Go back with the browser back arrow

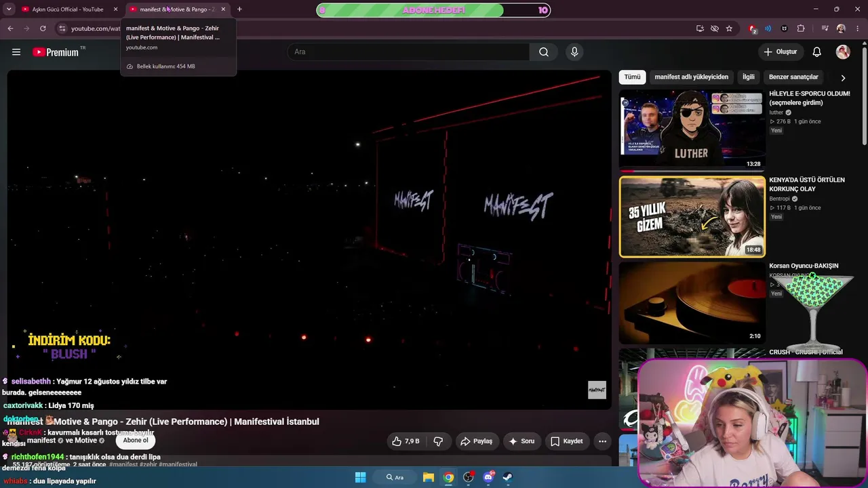coord(10,28)
